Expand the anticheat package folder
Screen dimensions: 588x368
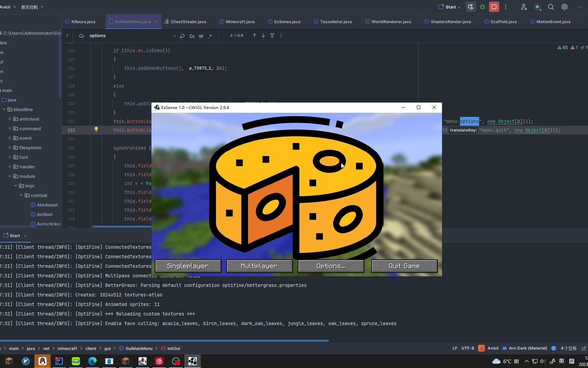click(10, 119)
